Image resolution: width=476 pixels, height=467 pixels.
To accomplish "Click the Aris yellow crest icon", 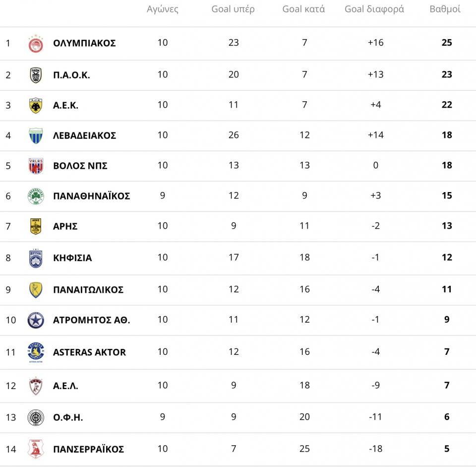I will point(36,226).
